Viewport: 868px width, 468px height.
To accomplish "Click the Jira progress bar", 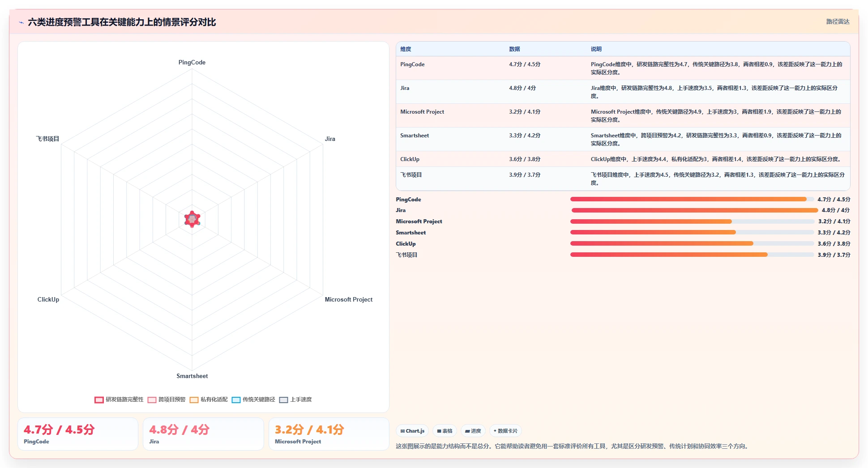I will pyautogui.click(x=694, y=210).
